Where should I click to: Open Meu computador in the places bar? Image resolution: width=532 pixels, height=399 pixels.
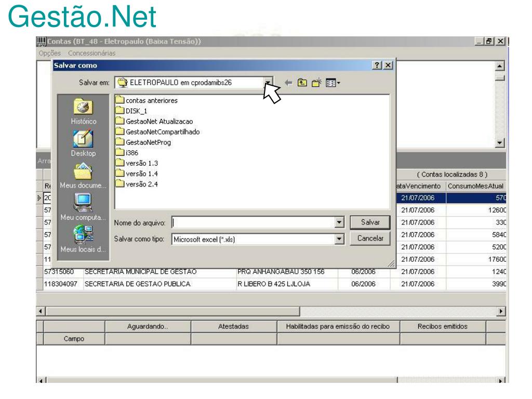[x=83, y=207]
